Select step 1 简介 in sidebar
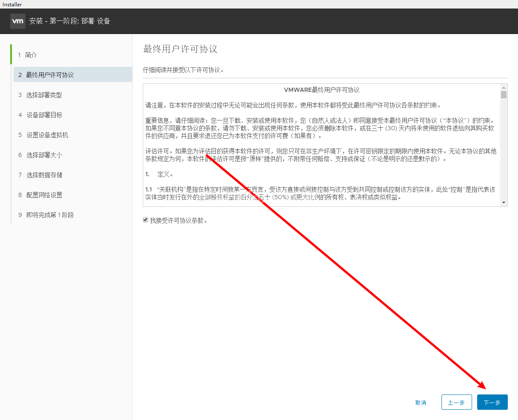The image size is (518, 420). [x=31, y=55]
